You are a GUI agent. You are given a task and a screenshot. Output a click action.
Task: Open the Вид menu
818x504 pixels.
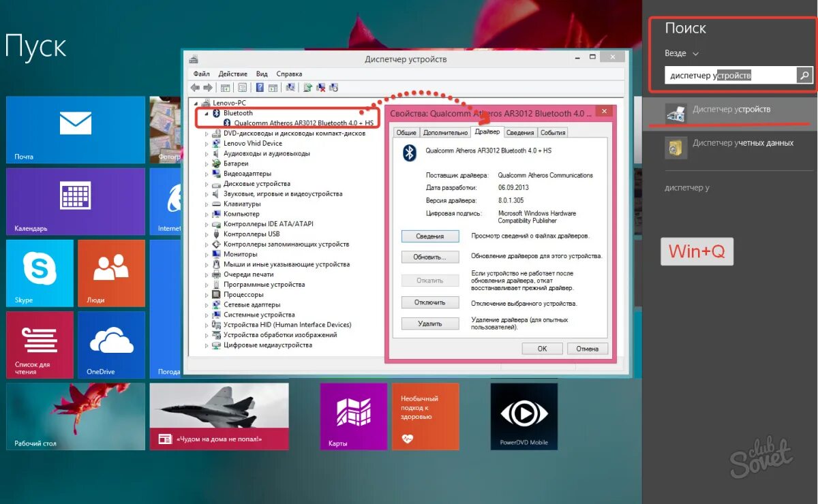click(x=262, y=74)
